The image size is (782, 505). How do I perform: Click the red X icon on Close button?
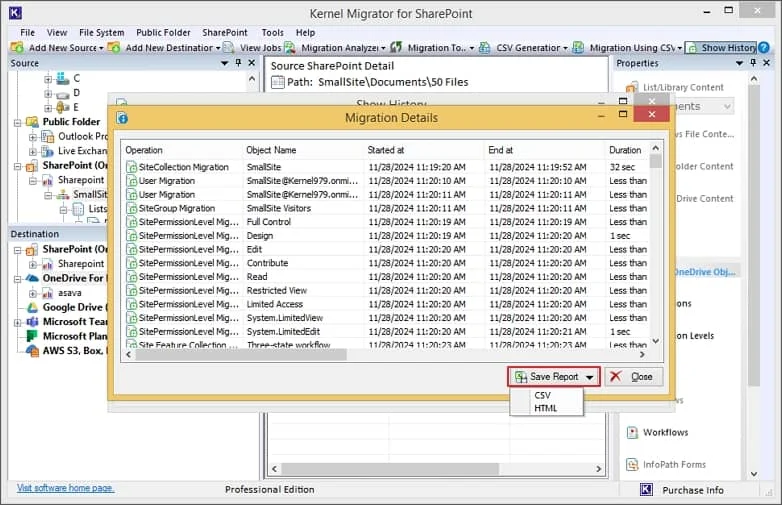(x=616, y=376)
